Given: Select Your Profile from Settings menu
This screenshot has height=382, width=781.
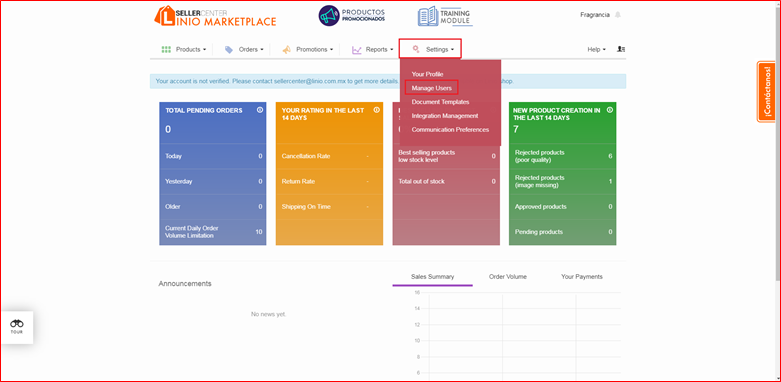Looking at the screenshot, I should coord(427,74).
